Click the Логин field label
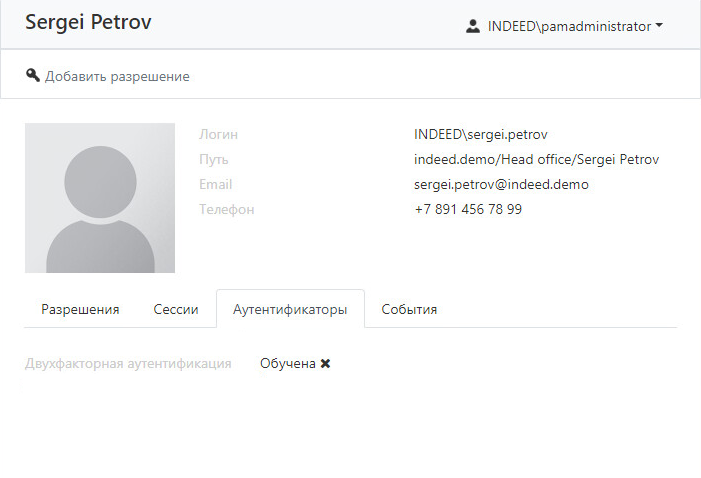701x478 pixels. [218, 134]
